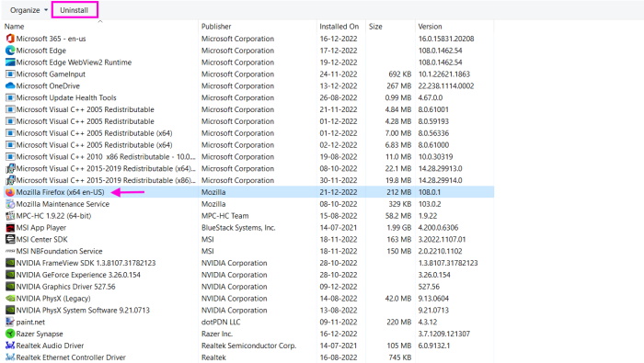Viewport: 644px width, 363px height.
Task: Select the Mozilla Maintenance Service icon
Action: 10,204
